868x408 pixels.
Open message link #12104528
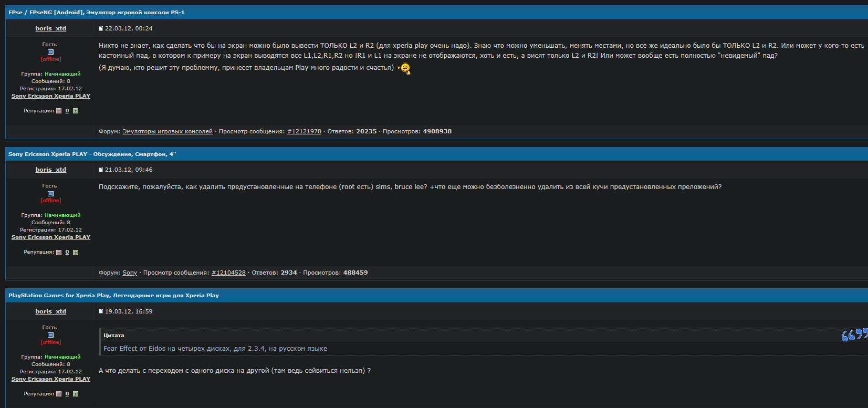point(228,273)
